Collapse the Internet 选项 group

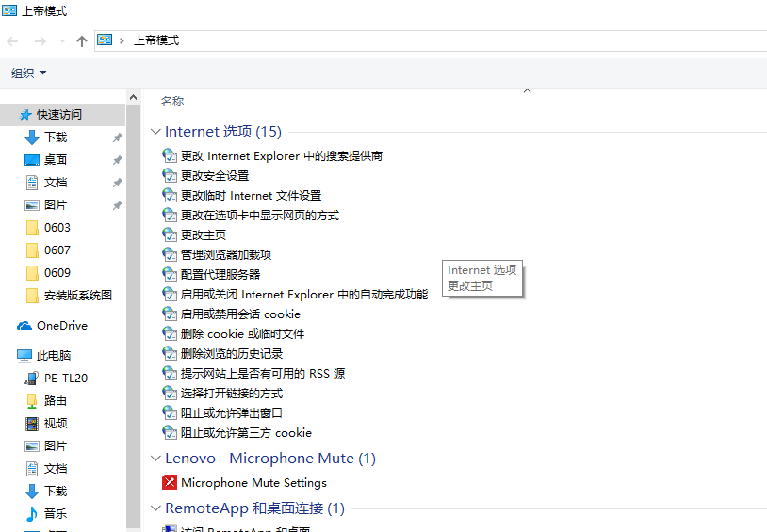(x=155, y=132)
